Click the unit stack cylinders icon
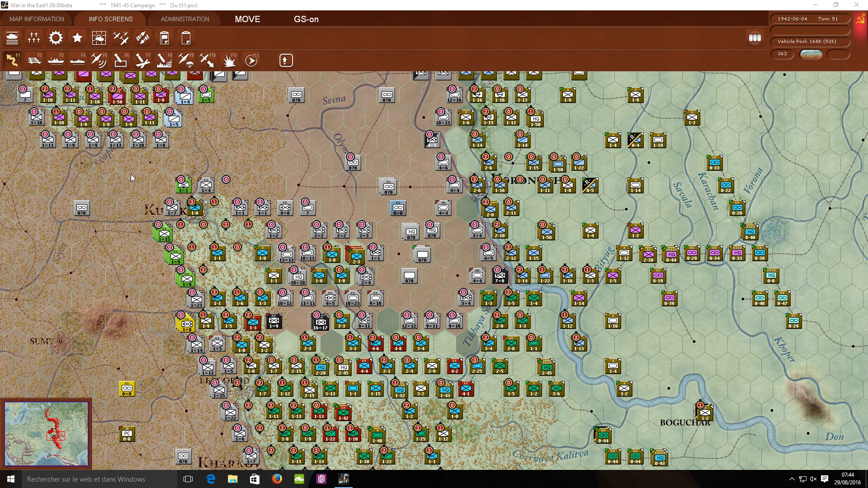 (x=755, y=38)
